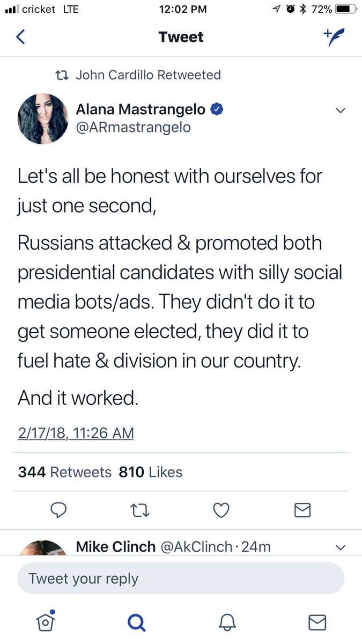Reply using the speech bubble icon
This screenshot has height=644, width=362.
(x=58, y=510)
